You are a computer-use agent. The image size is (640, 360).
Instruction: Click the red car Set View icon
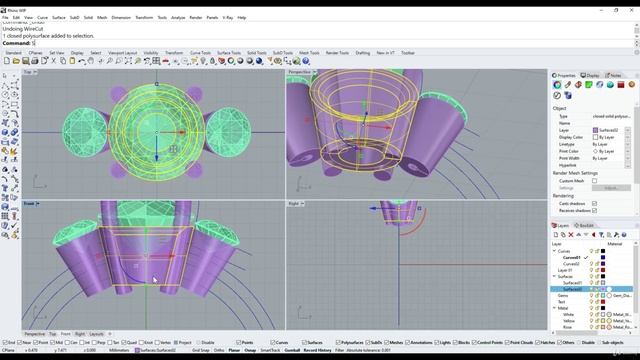point(166,61)
